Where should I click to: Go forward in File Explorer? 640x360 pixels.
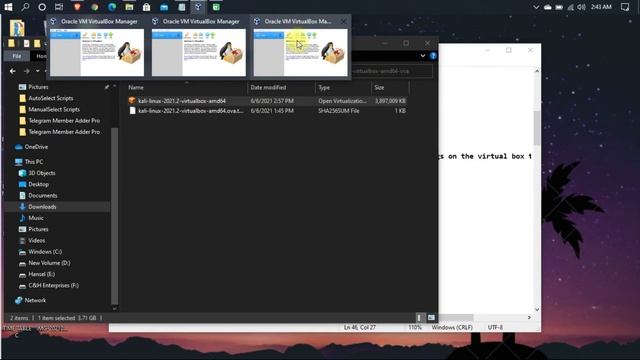click(27, 71)
